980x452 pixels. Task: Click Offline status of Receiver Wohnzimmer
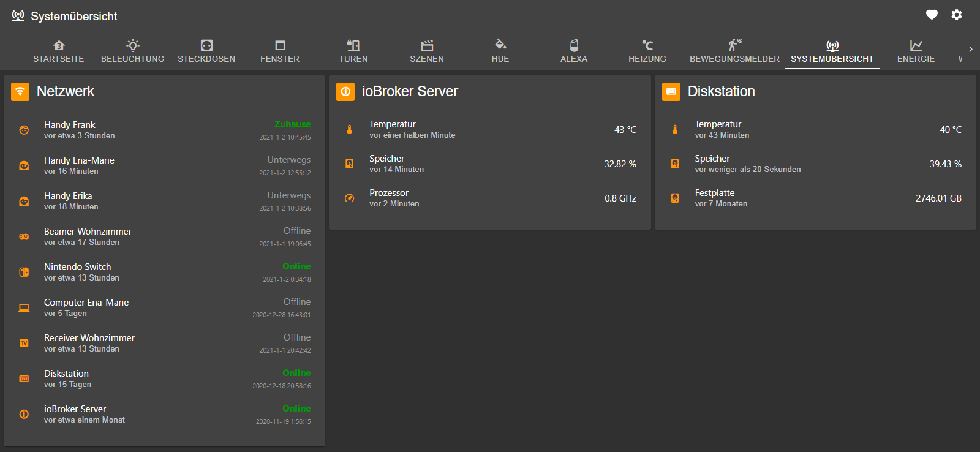pyautogui.click(x=297, y=337)
